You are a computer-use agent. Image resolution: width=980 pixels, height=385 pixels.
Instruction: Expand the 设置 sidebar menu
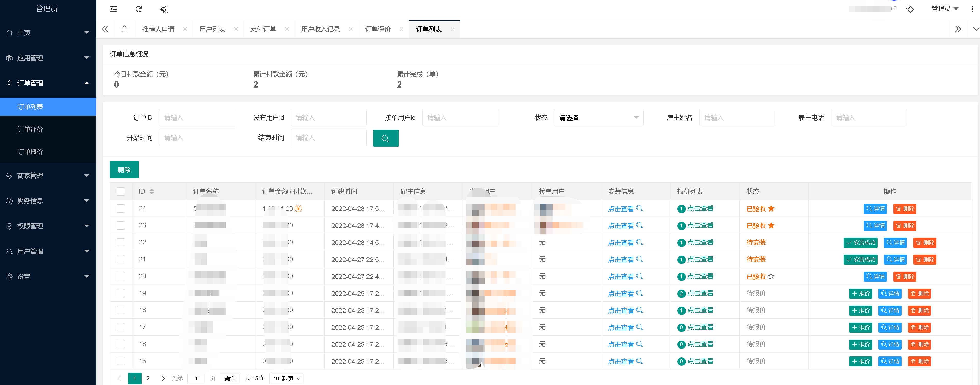pyautogui.click(x=48, y=276)
